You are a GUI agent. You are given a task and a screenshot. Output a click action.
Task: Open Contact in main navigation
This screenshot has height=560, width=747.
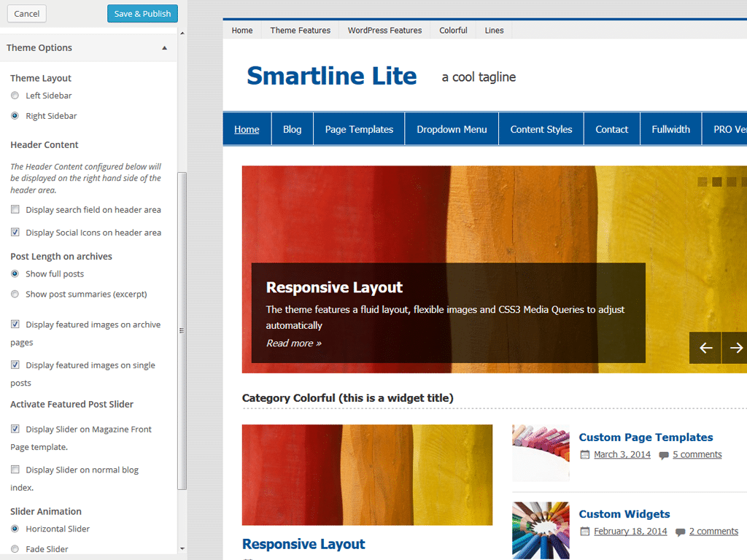click(x=612, y=129)
